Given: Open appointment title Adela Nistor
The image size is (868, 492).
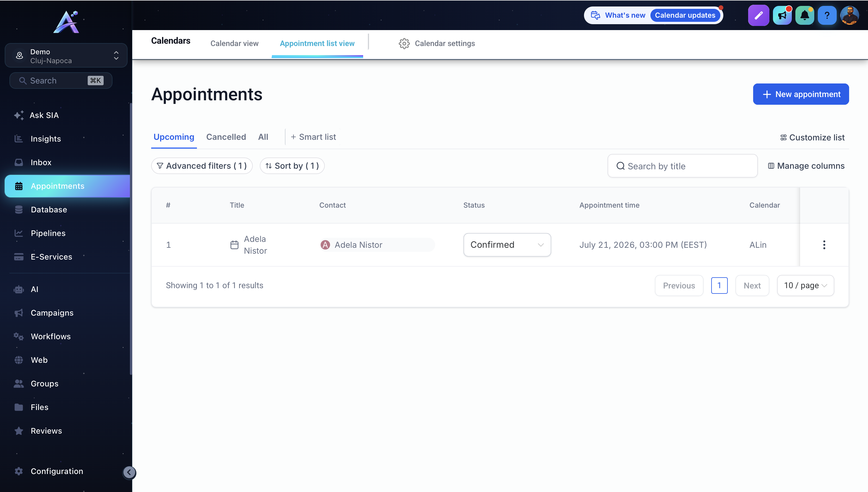Looking at the screenshot, I should [255, 245].
